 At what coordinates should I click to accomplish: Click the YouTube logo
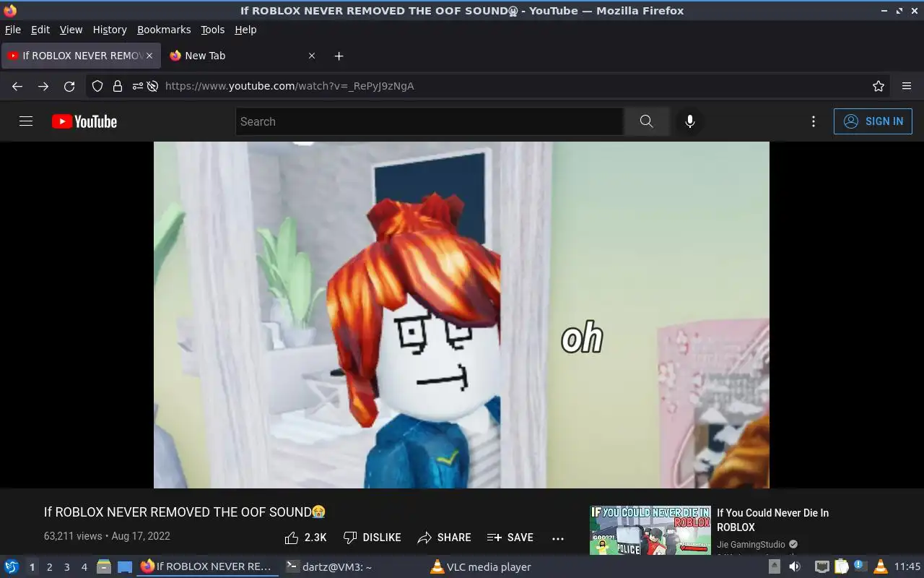[x=84, y=121]
